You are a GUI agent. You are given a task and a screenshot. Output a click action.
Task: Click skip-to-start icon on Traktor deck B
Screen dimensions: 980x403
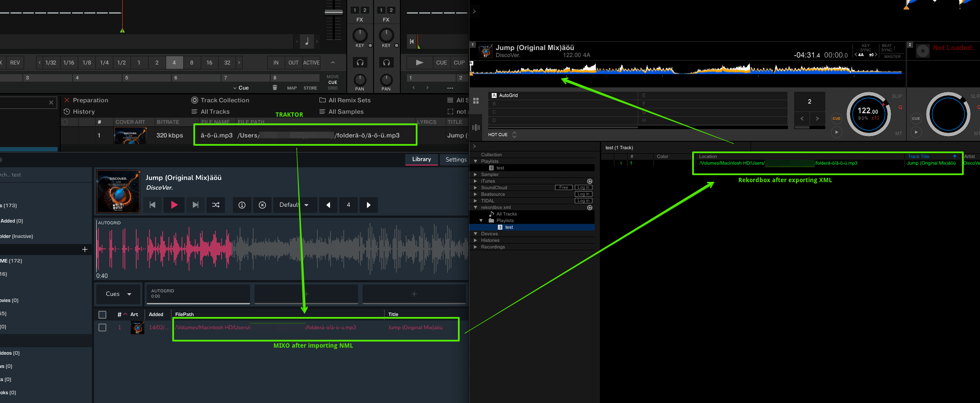412,41
